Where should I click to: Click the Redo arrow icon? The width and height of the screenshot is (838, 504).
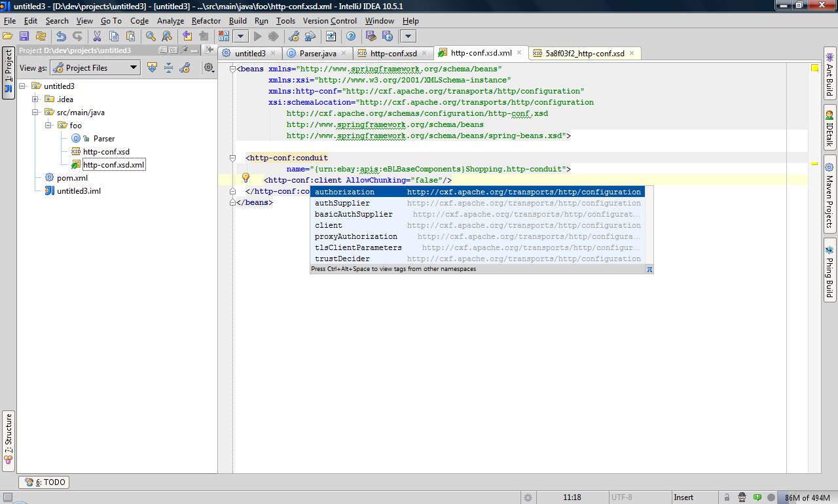(x=78, y=37)
